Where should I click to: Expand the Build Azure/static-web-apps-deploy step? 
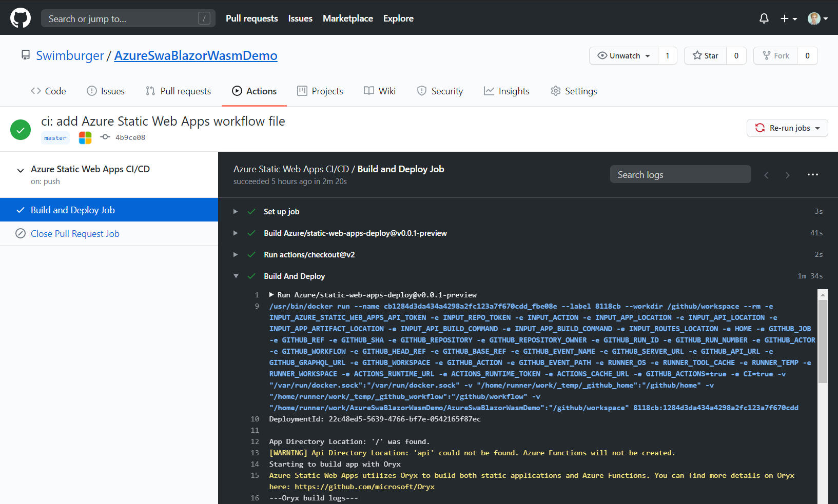[236, 233]
